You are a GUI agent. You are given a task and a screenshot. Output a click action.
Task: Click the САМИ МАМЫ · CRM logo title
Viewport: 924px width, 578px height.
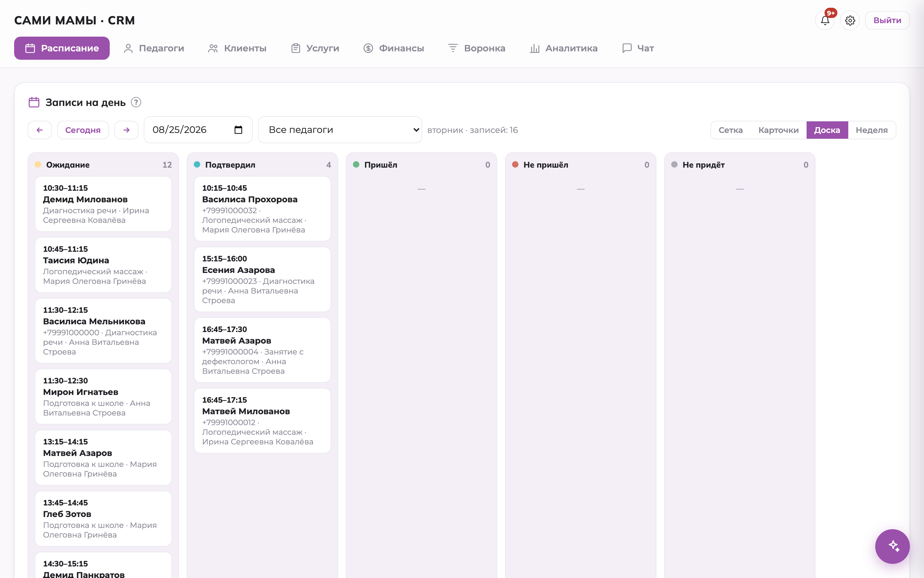(74, 20)
